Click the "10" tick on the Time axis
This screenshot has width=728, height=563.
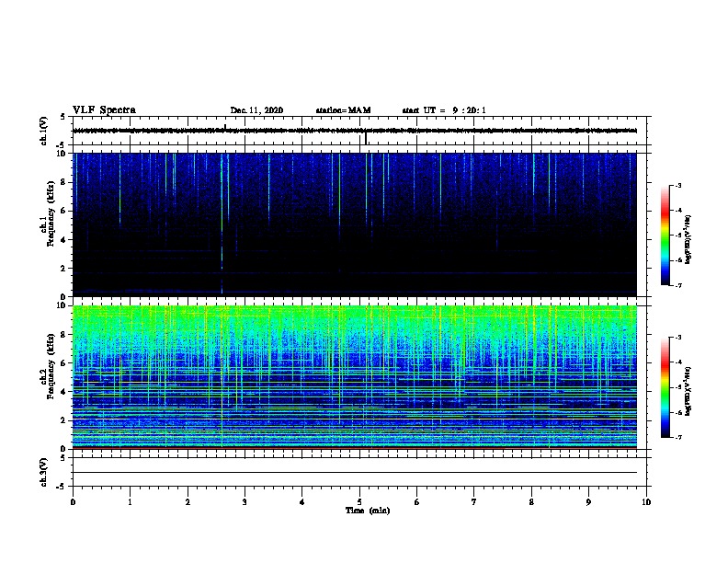coord(646,502)
